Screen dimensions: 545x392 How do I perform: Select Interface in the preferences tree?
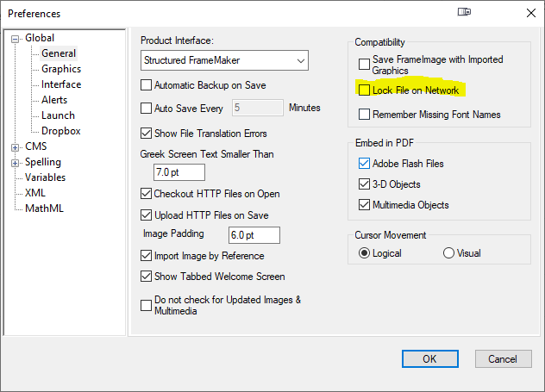[61, 84]
